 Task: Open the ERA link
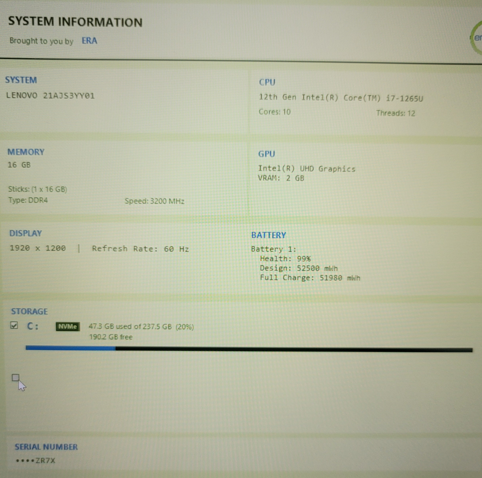coord(89,41)
